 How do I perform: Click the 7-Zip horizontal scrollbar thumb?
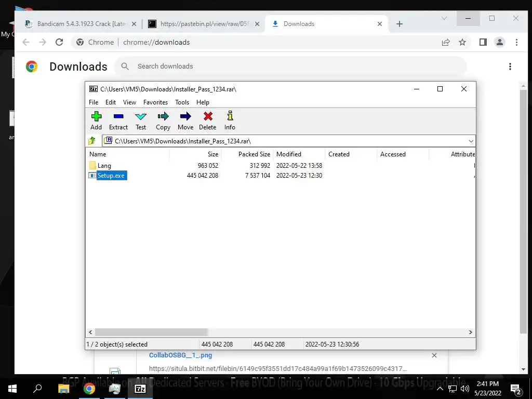pyautogui.click(x=151, y=332)
